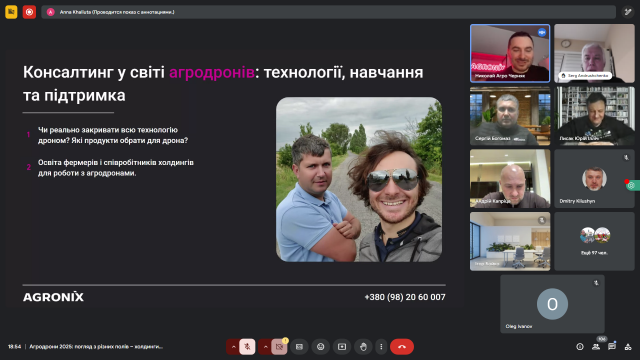
Task: Expand video settings chevron beside camera
Action: point(265,347)
